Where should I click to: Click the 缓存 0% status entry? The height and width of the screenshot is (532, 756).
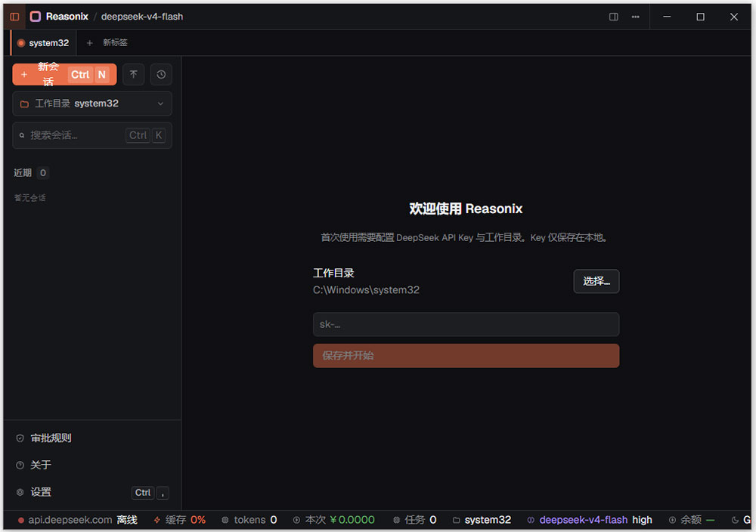pos(179,520)
